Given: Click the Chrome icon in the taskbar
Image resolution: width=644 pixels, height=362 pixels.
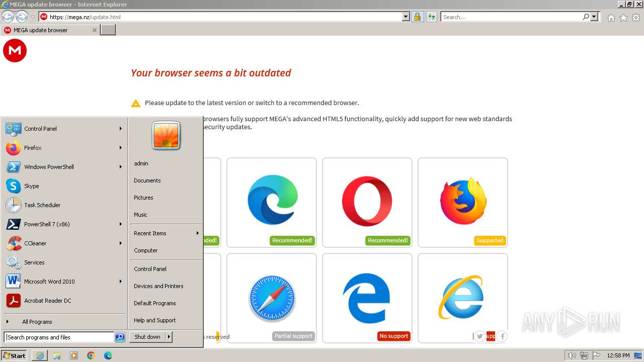Looking at the screenshot, I should (91, 355).
